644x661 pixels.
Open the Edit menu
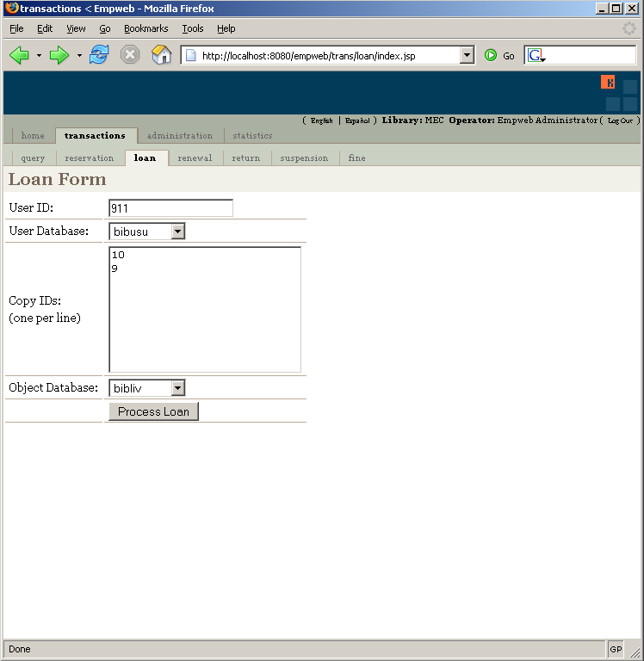(x=45, y=28)
